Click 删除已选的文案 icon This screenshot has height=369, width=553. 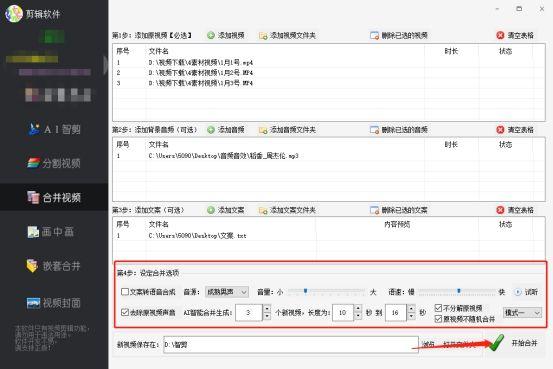click(375, 210)
